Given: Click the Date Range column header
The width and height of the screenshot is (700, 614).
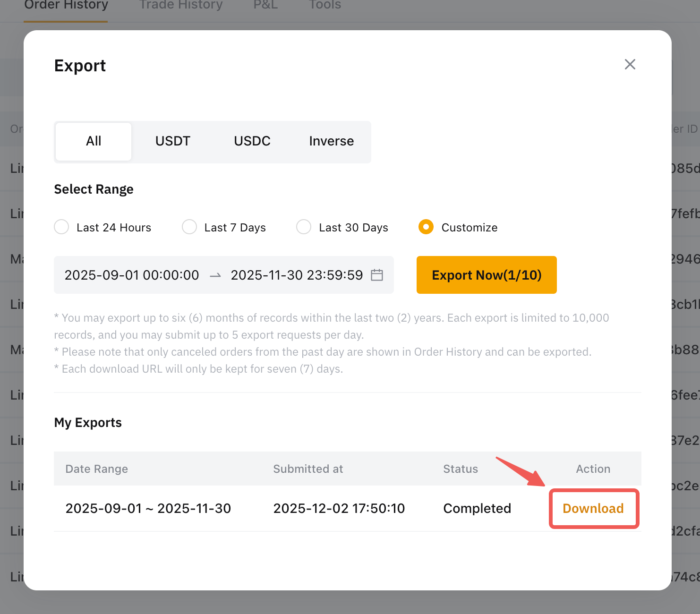Looking at the screenshot, I should click(x=97, y=469).
